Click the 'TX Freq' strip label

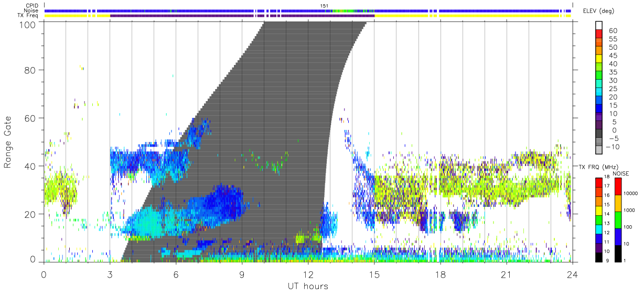pos(29,16)
